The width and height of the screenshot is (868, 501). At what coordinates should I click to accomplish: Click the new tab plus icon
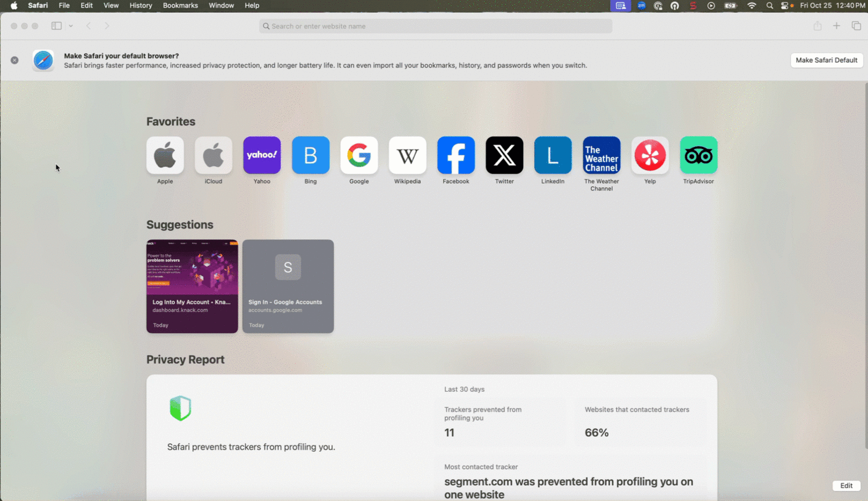click(836, 26)
